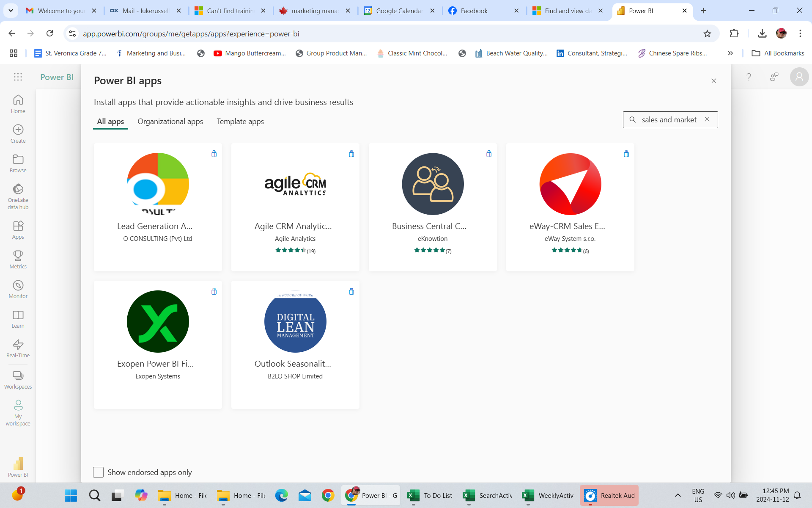Viewport: 812px width, 508px height.
Task: Show hidden system tray icons arrow
Action: pyautogui.click(x=678, y=495)
